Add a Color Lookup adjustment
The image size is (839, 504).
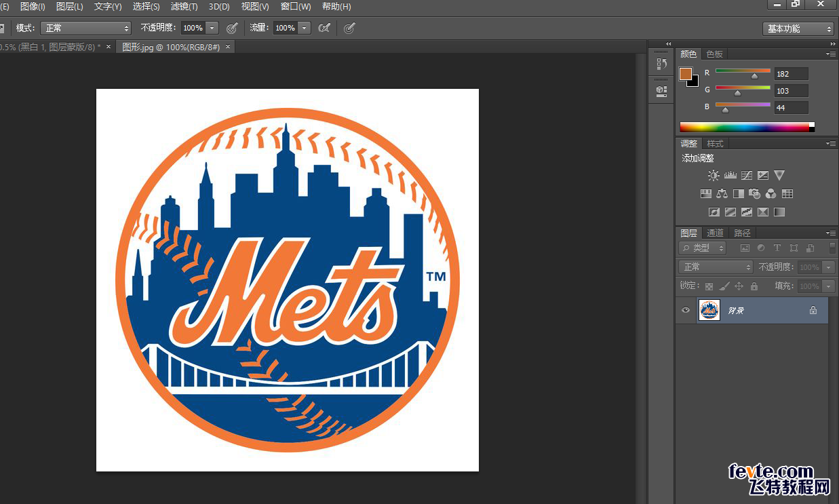pyautogui.click(x=787, y=193)
